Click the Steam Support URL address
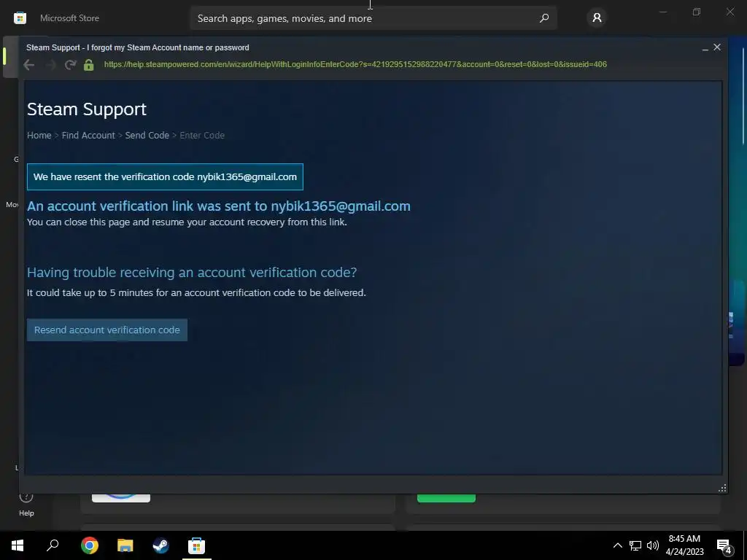 coord(355,64)
